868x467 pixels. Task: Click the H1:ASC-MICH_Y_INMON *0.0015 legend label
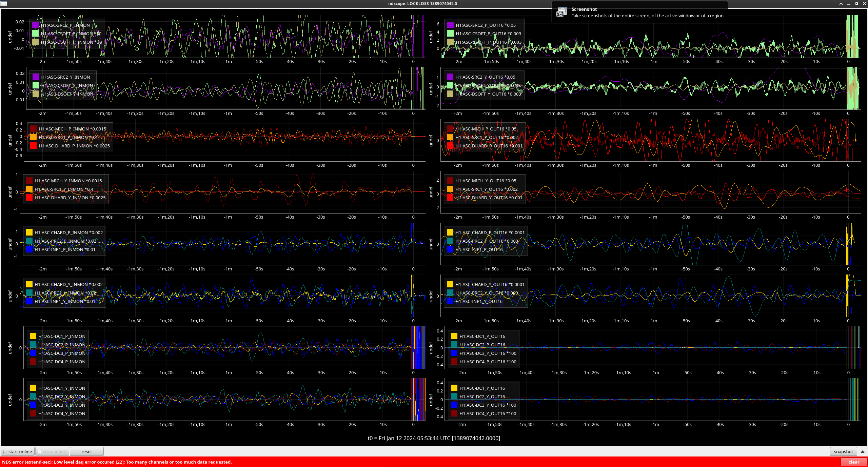click(x=68, y=181)
